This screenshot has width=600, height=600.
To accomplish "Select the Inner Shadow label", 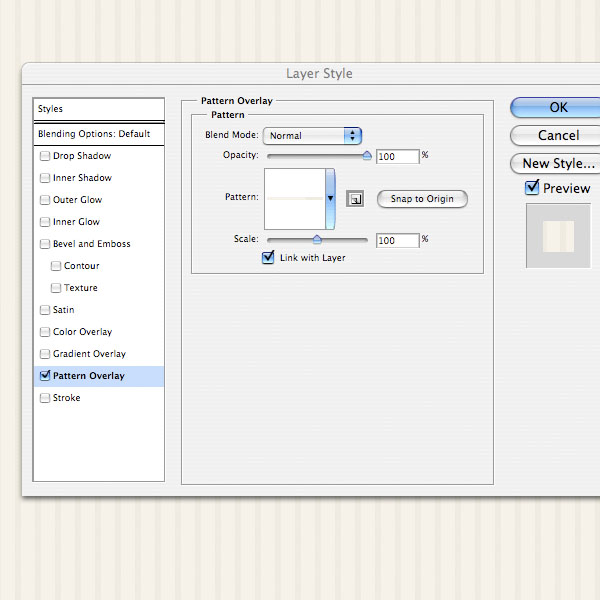I will pyautogui.click(x=82, y=178).
